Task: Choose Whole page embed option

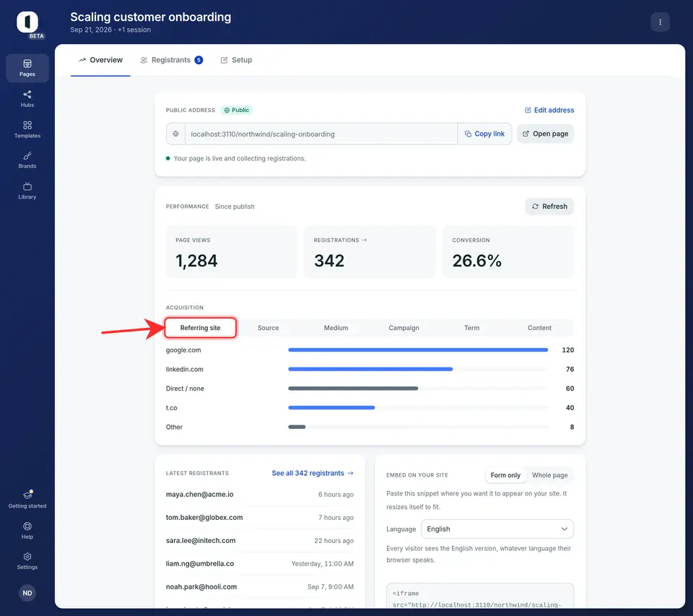Action: [x=550, y=475]
